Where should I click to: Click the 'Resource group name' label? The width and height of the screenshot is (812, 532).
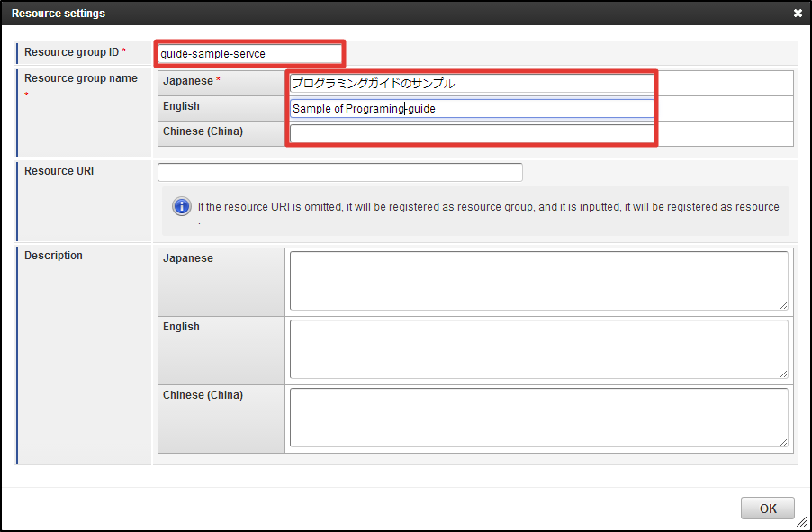[x=81, y=78]
